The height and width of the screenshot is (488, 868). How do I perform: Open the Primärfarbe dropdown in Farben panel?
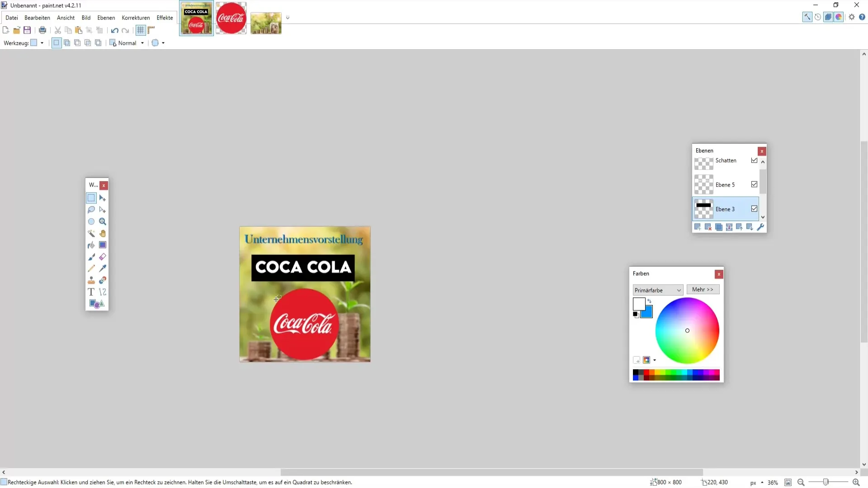tap(658, 290)
